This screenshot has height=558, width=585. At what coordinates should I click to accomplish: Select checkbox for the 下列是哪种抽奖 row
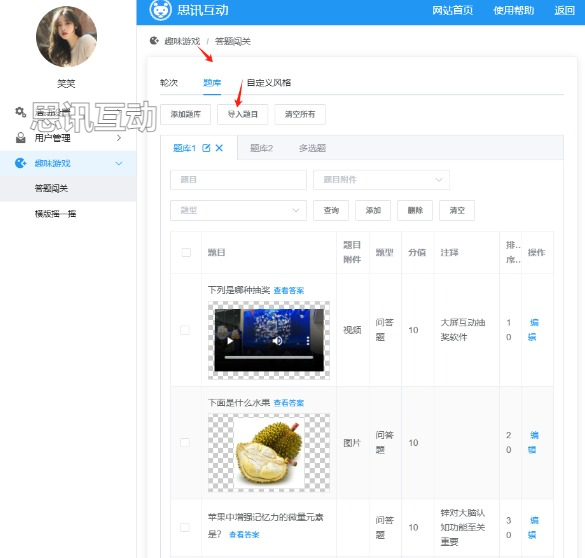tap(185, 330)
